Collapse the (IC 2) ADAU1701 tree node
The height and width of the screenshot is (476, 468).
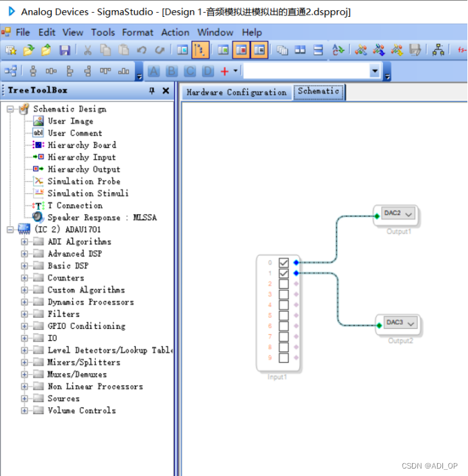[10, 230]
